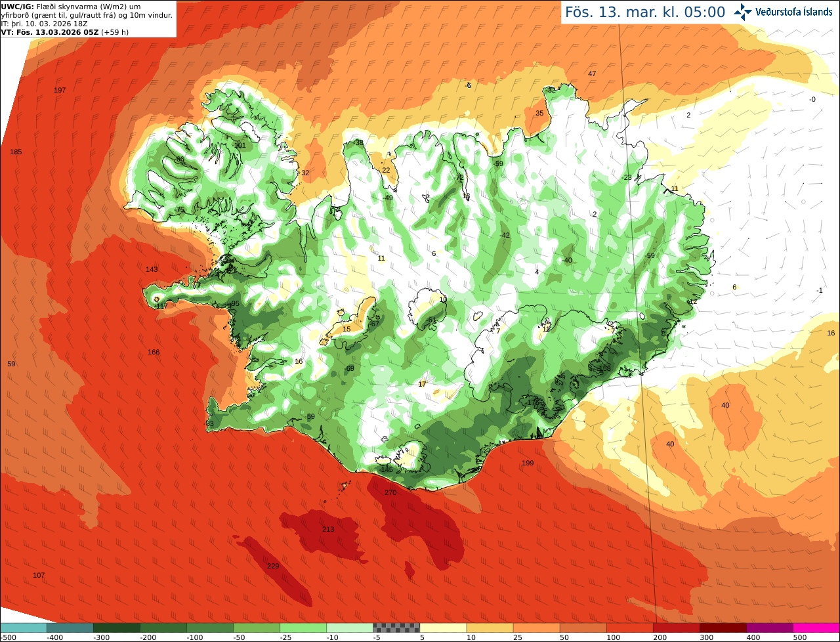Click the map value 213 south of Iceland
This screenshot has width=840, height=642.
(328, 529)
